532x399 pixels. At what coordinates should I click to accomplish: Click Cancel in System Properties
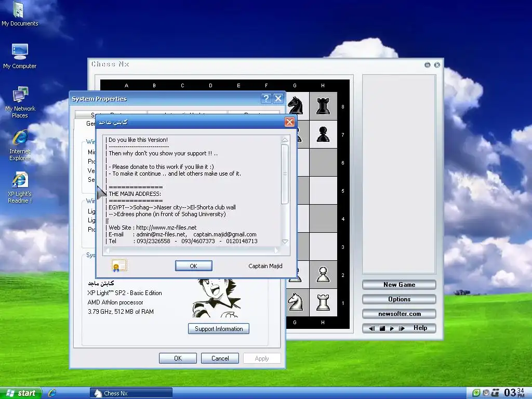click(x=220, y=358)
